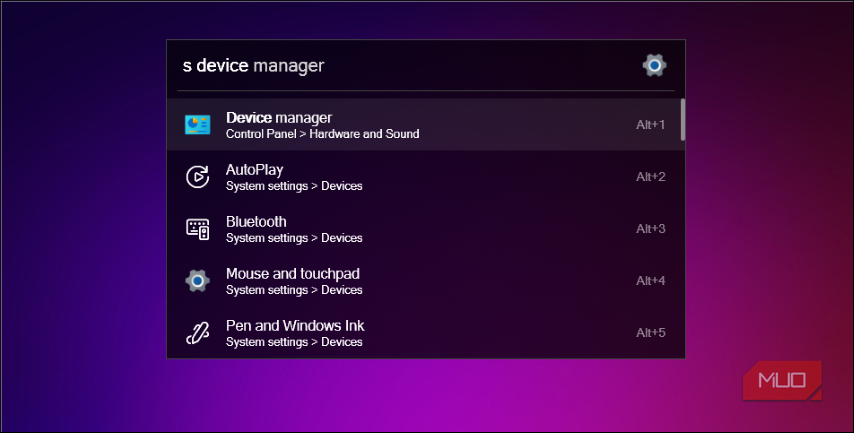Open the settings gear in search bar

(654, 65)
